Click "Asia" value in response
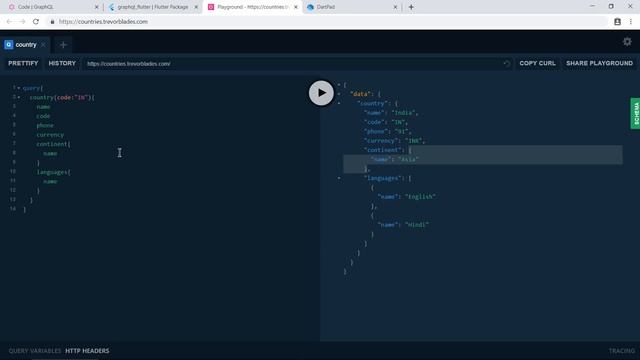Image resolution: width=640 pixels, height=360 pixels. tap(409, 160)
